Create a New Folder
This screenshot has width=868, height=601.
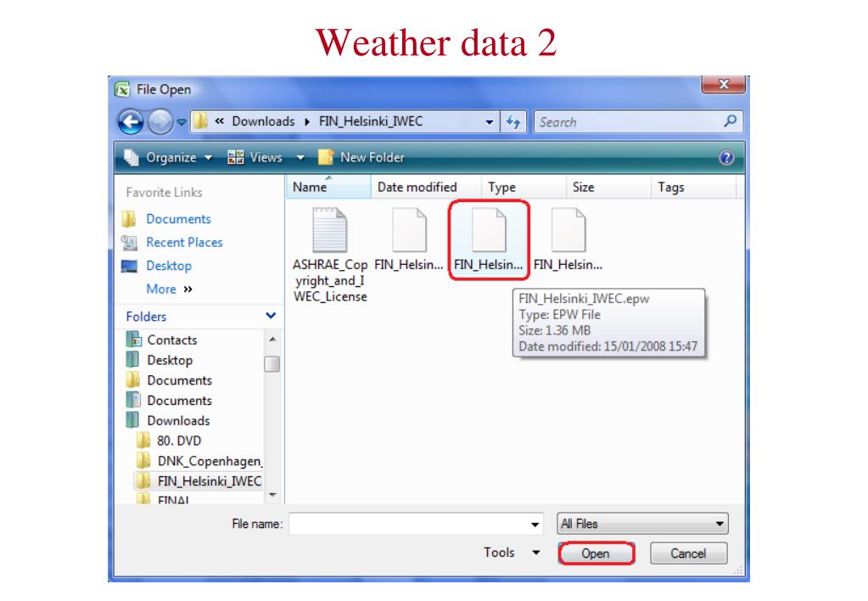(361, 158)
